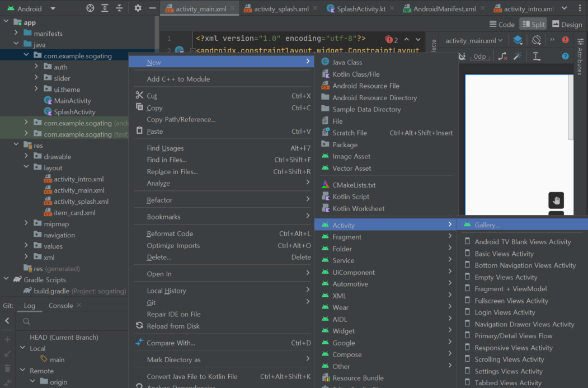The height and width of the screenshot is (388, 588).
Task: Expand the manifests folder
Action: point(16,34)
